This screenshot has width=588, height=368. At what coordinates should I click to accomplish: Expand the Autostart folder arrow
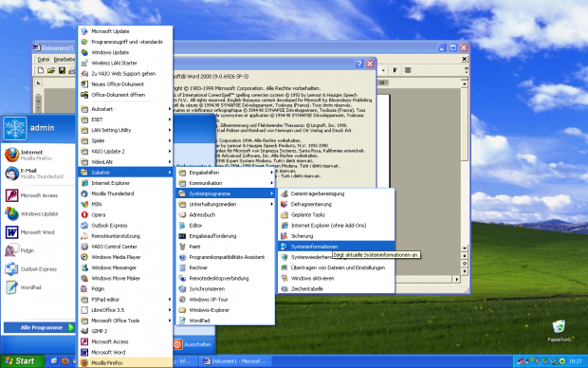click(170, 109)
